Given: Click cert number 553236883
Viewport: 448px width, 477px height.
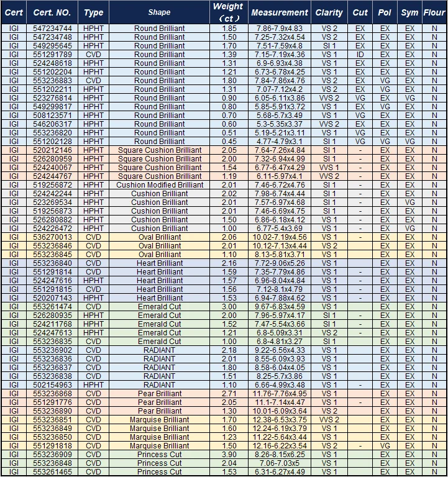Looking at the screenshot, I should tap(52, 81).
